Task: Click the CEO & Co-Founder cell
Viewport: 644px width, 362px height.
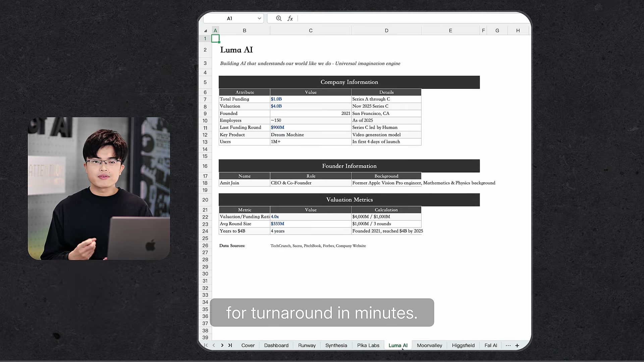Action: [x=311, y=183]
